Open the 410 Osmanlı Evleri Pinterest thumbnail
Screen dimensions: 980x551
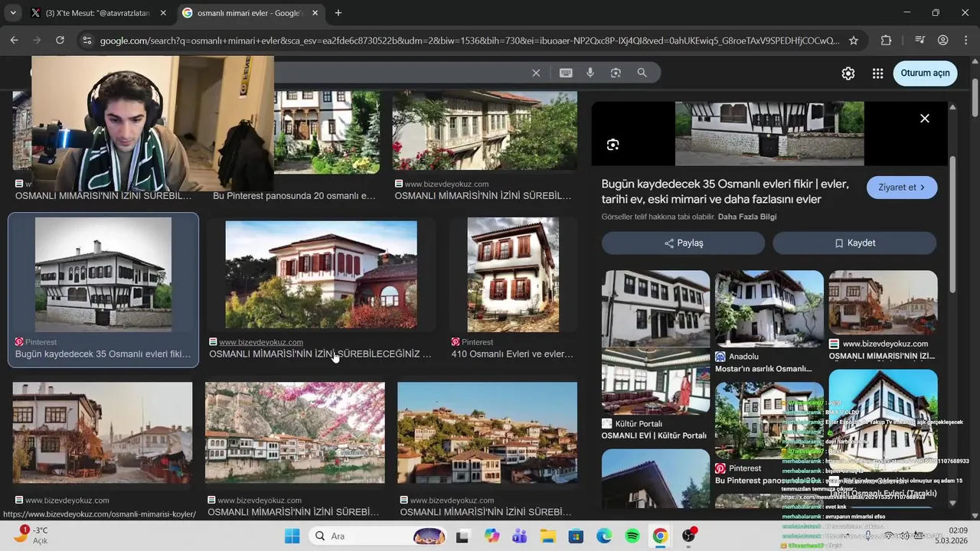(513, 275)
